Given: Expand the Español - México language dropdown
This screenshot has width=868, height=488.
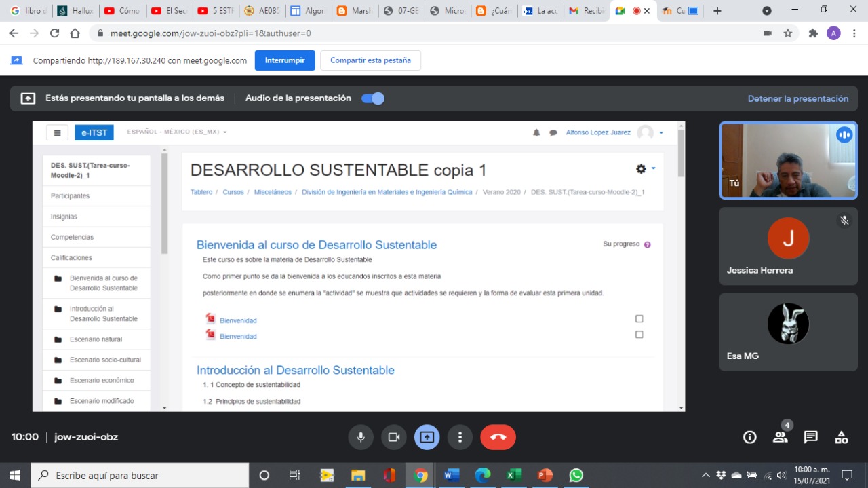Looking at the screenshot, I should (x=177, y=132).
